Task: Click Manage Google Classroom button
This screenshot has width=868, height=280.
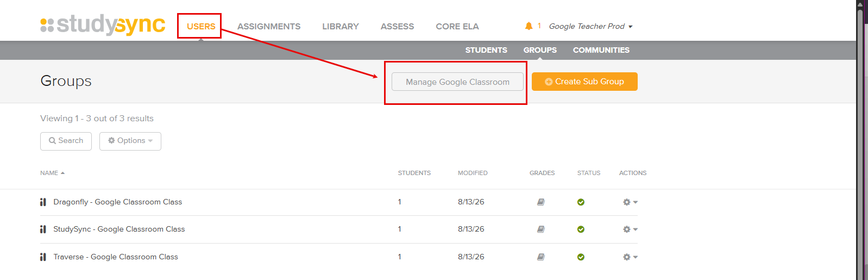Action: point(457,82)
